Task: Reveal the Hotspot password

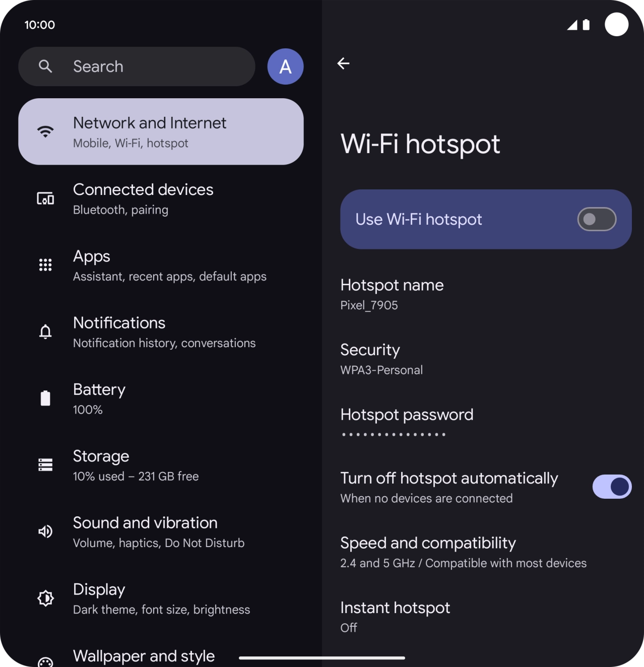Action: pos(407,422)
